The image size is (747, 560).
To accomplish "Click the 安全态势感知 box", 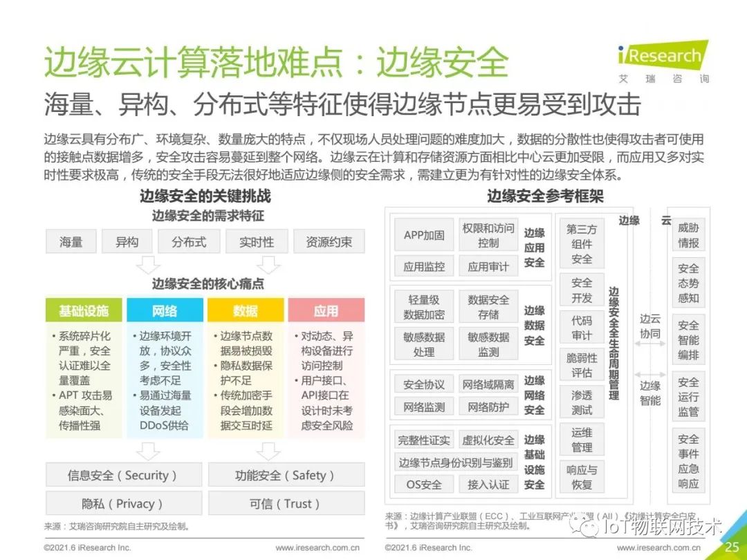I will point(688,283).
